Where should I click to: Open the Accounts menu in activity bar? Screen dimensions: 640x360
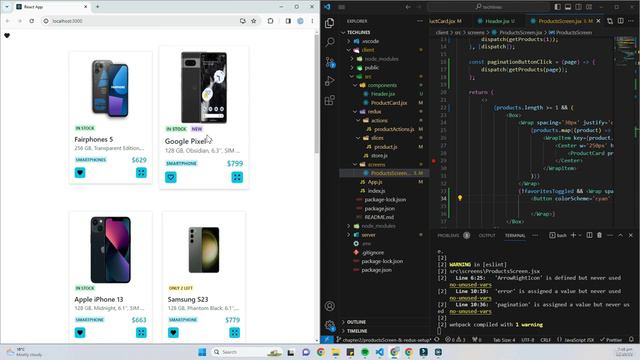pos(330,306)
